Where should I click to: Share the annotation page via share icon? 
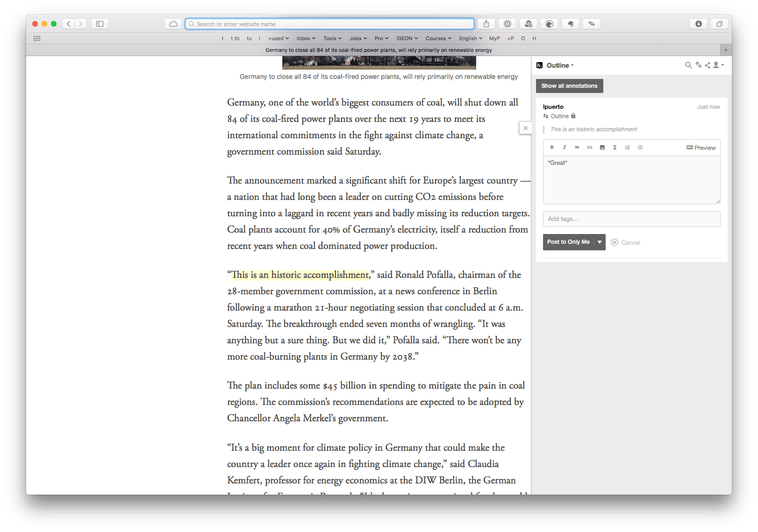tap(708, 65)
